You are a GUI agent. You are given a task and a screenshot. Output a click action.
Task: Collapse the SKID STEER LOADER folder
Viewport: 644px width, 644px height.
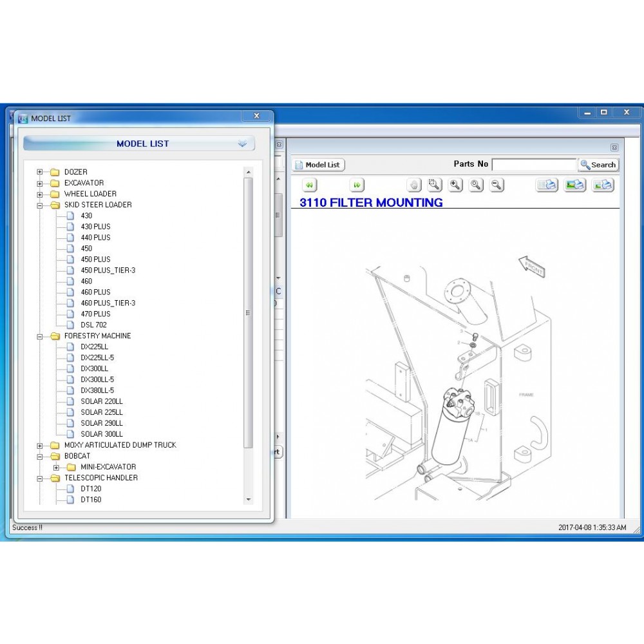pos(40,205)
